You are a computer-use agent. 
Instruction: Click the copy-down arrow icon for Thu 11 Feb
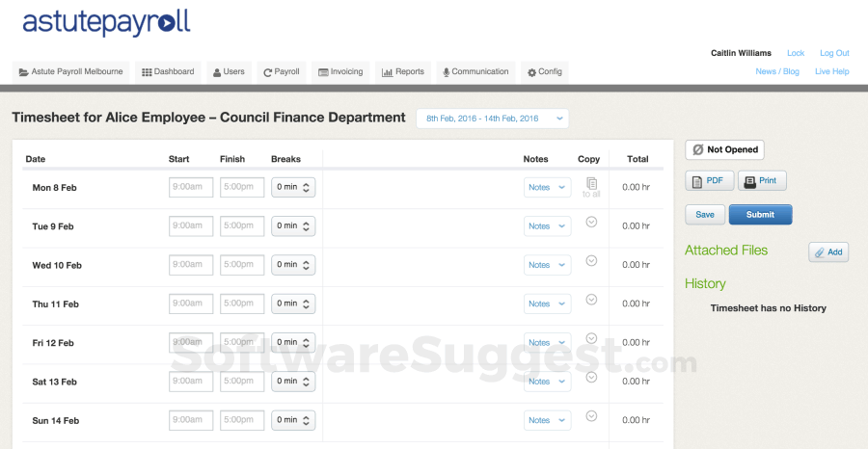tap(592, 300)
